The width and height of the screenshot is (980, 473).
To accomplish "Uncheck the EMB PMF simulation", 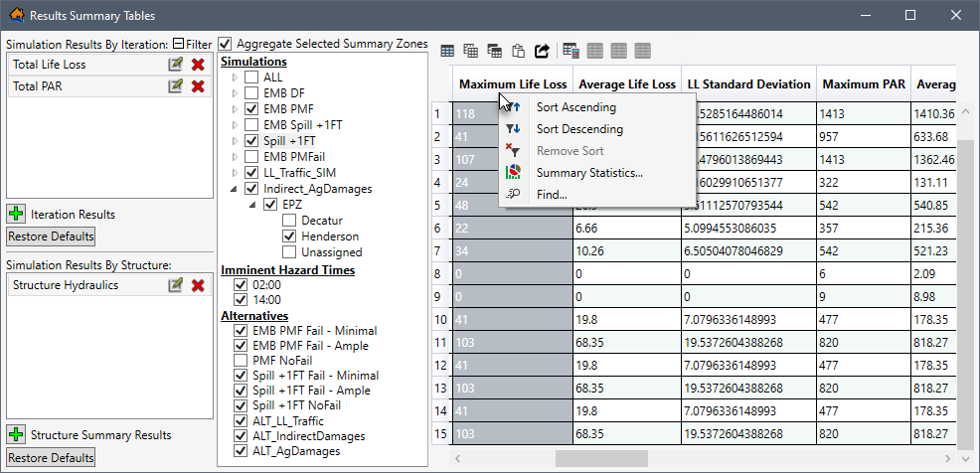I will pyautogui.click(x=250, y=109).
